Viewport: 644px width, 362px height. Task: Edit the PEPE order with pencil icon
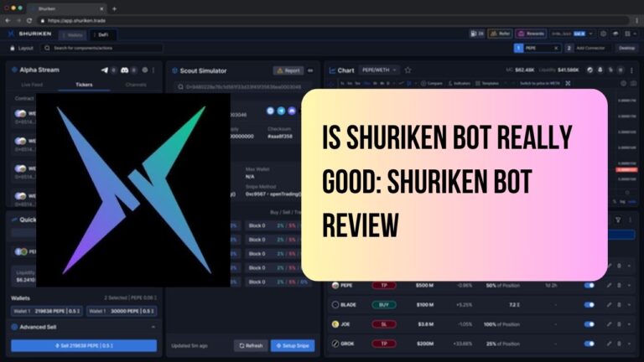coord(609,285)
